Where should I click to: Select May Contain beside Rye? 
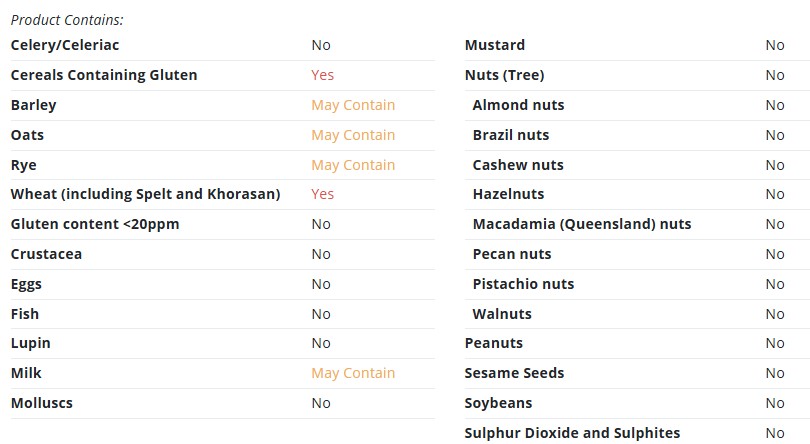(353, 165)
